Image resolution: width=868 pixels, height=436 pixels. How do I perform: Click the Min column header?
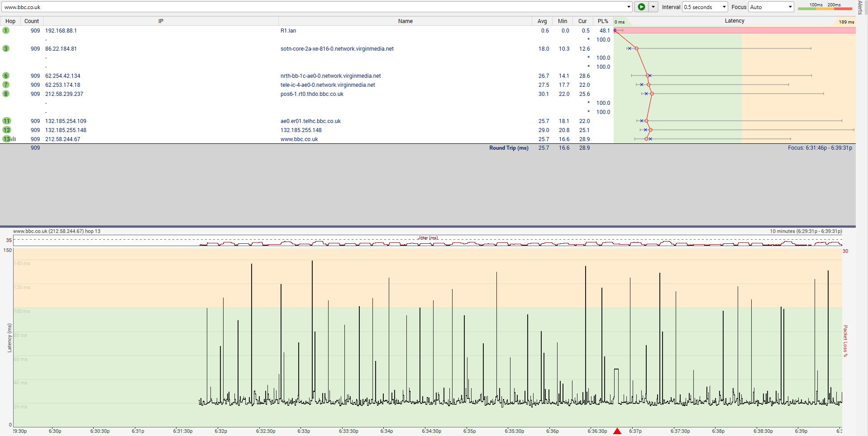coord(563,21)
